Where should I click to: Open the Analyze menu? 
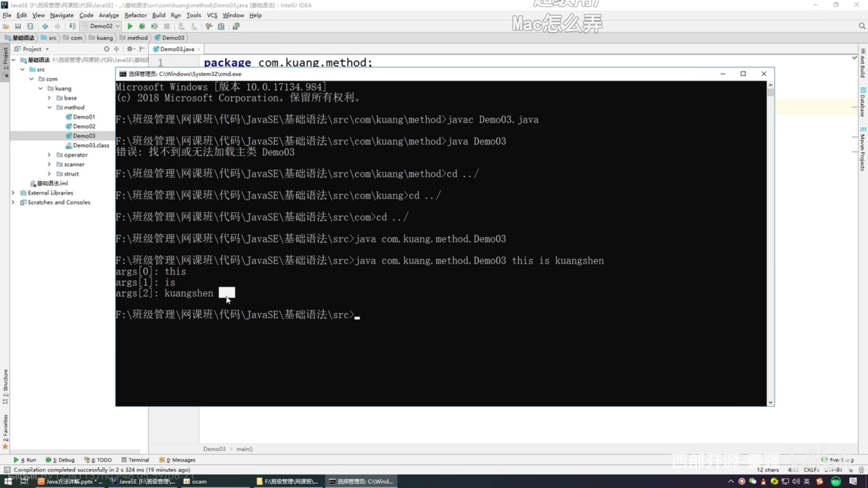108,15
